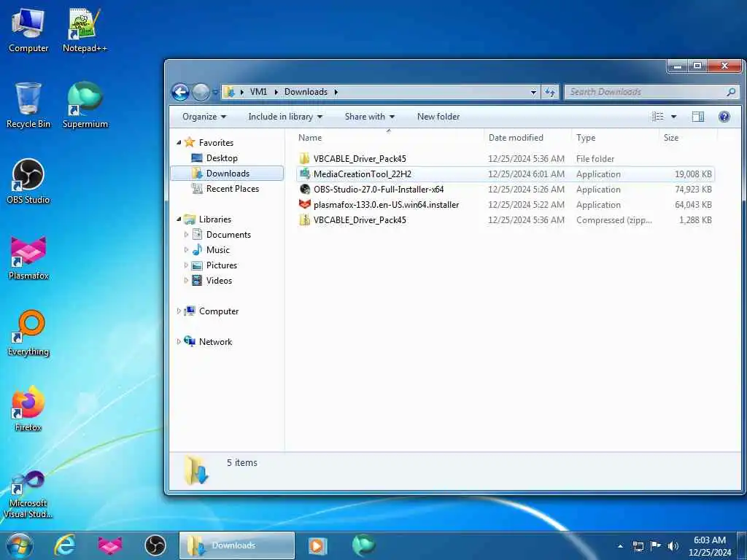The width and height of the screenshot is (747, 560).
Task: Click the search magnifier icon
Action: [731, 92]
